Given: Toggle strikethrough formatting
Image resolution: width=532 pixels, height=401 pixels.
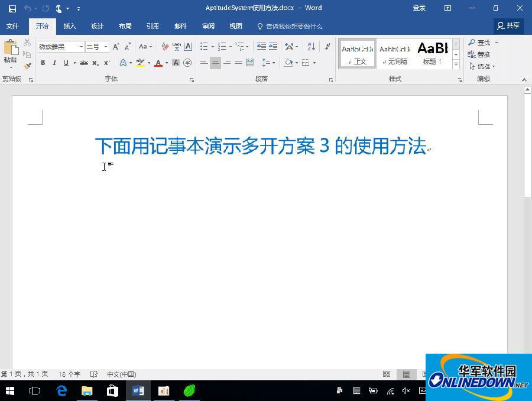Looking at the screenshot, I should pos(84,63).
